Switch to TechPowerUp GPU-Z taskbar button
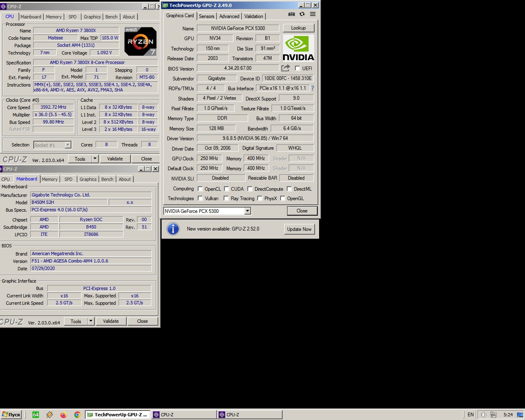525x420 pixels. tap(118, 415)
